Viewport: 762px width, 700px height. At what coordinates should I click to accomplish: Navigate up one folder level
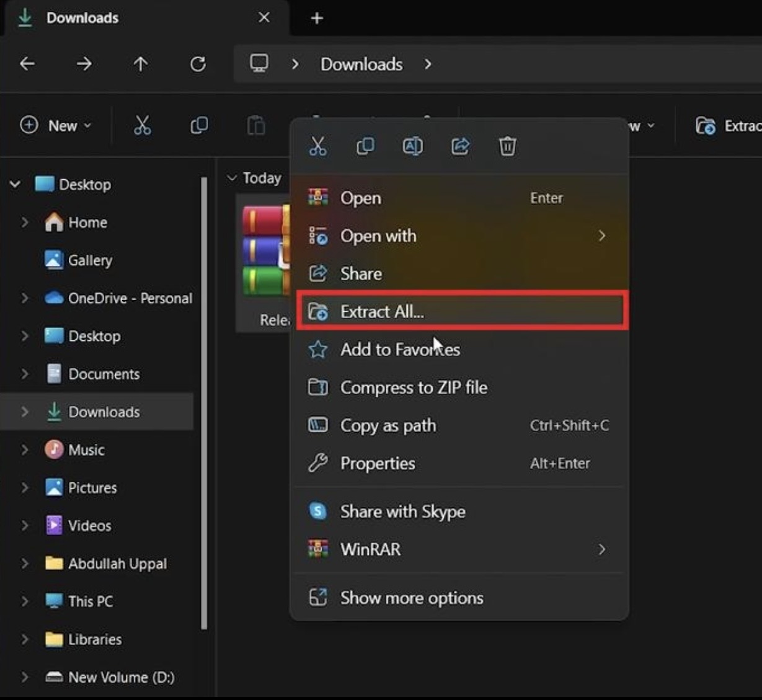(141, 64)
